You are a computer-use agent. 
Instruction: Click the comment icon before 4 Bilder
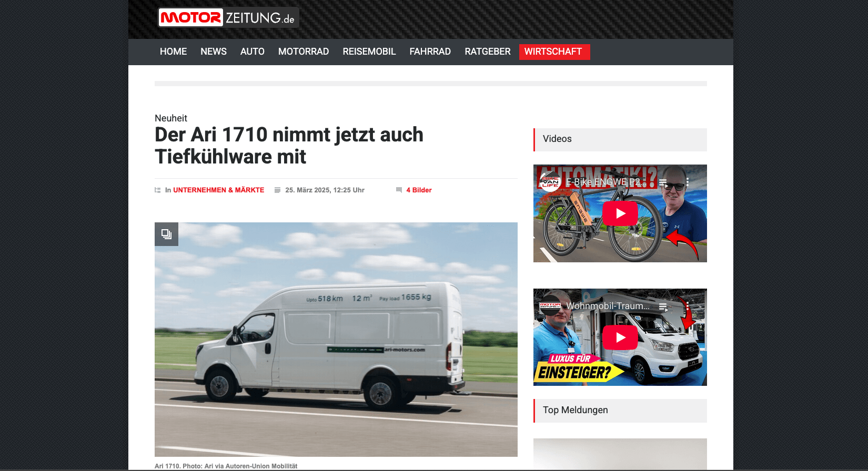[x=399, y=190]
